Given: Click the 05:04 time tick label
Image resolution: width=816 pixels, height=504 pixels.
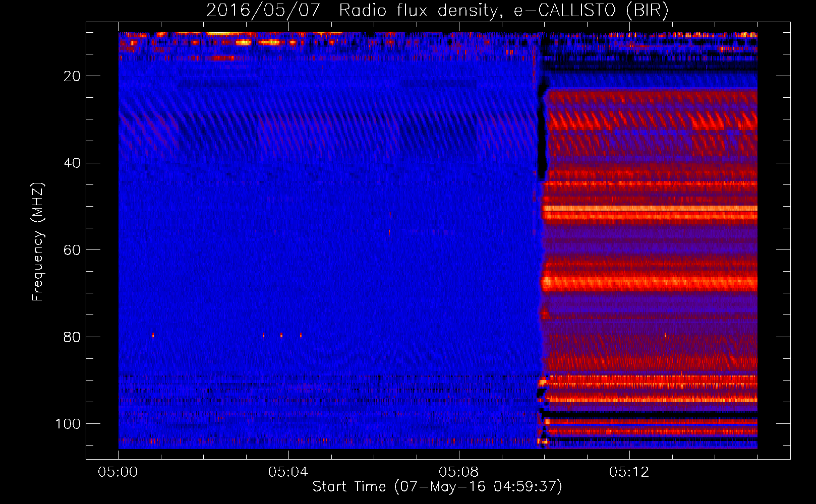Looking at the screenshot, I should point(288,472).
